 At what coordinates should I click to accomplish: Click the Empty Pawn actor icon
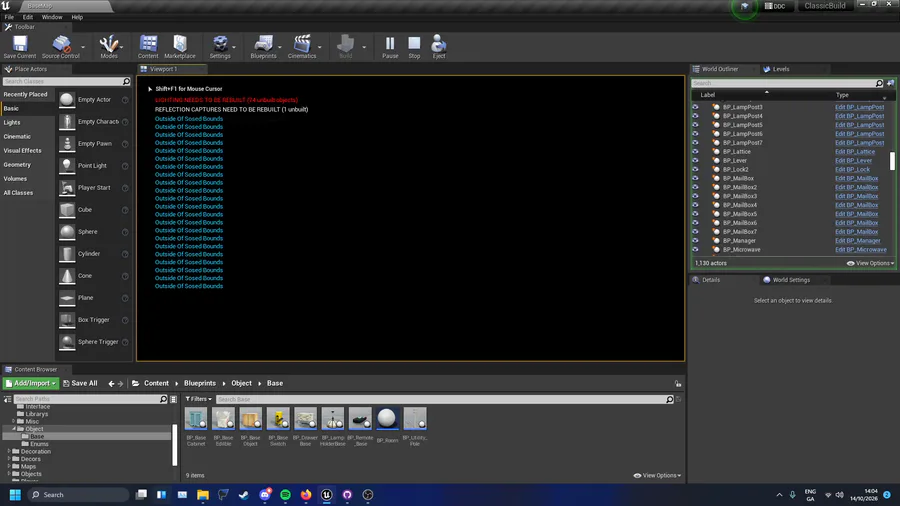coord(67,143)
